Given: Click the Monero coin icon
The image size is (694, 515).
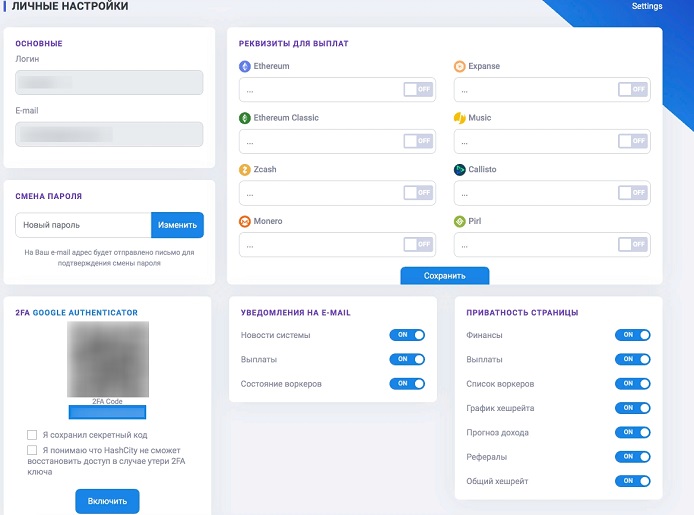Looking at the screenshot, I should pyautogui.click(x=245, y=221).
